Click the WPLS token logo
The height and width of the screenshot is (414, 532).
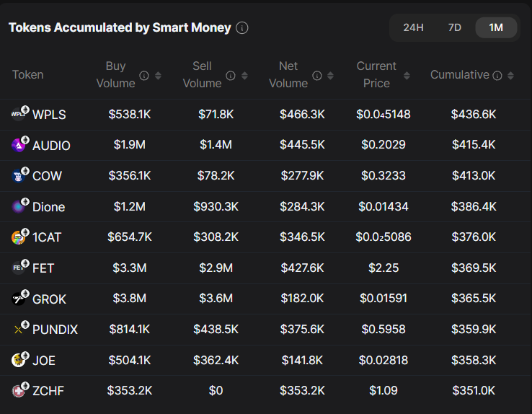click(19, 113)
